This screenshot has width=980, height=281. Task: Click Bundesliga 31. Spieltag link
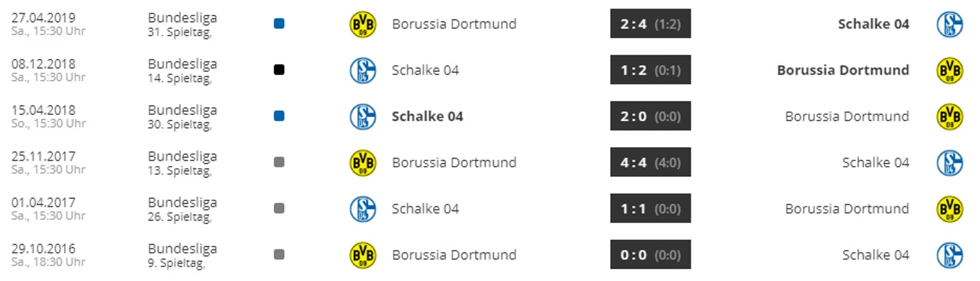(182, 24)
